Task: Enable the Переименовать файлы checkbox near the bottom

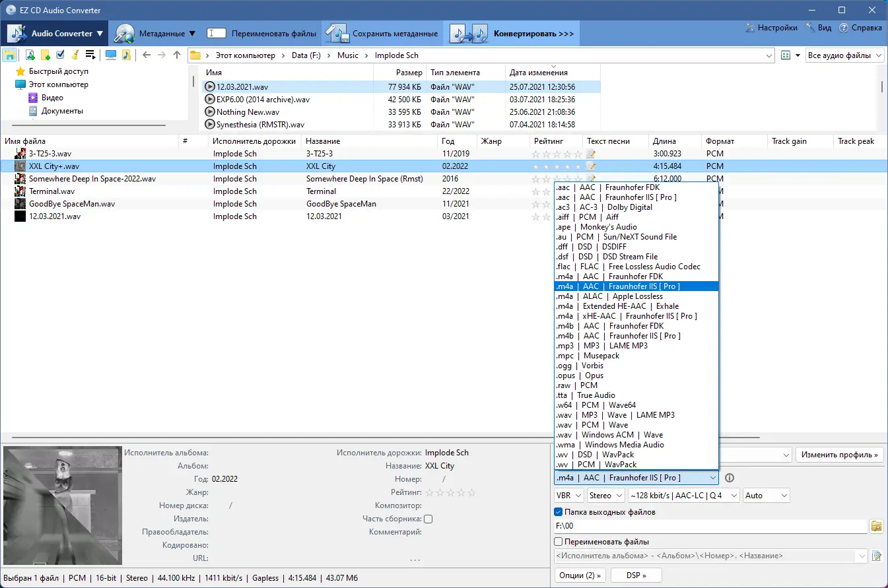Action: 559,542
